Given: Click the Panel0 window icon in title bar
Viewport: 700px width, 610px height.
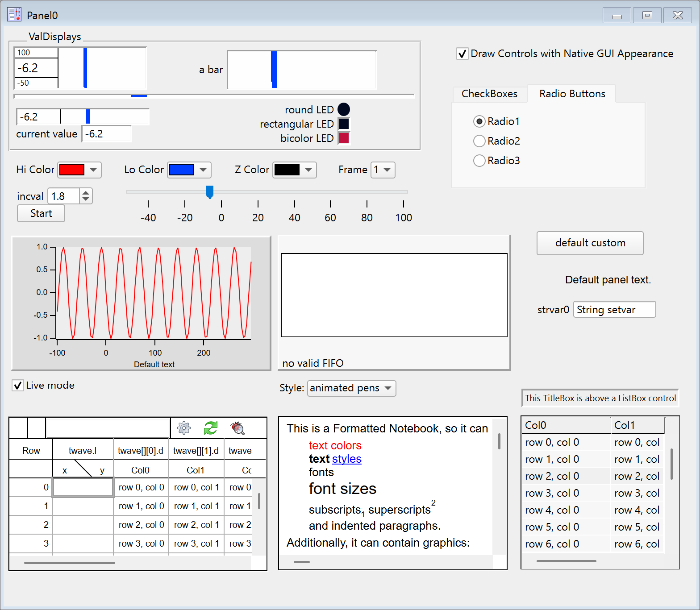Looking at the screenshot, I should (14, 15).
